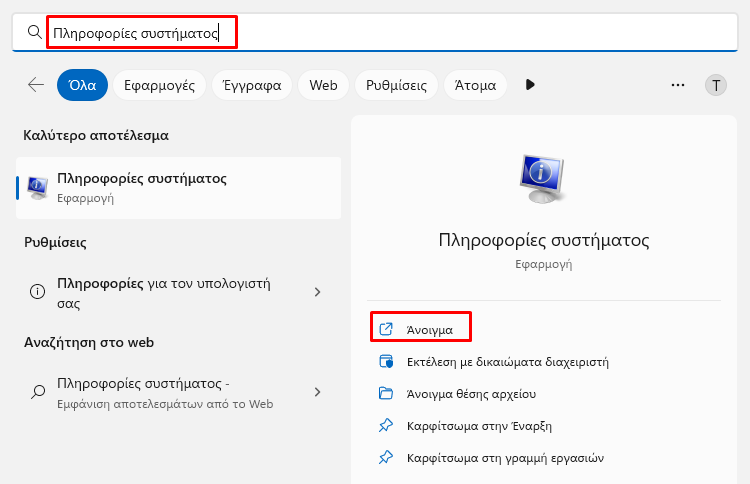
Task: Switch to the Έγγραφα tab
Action: (252, 85)
